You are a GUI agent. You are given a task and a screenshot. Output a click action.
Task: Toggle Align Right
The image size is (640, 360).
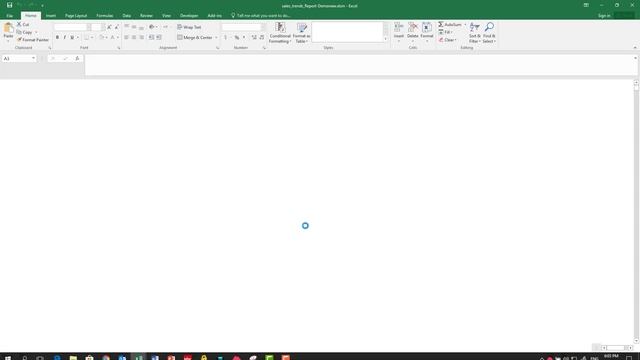coord(142,37)
